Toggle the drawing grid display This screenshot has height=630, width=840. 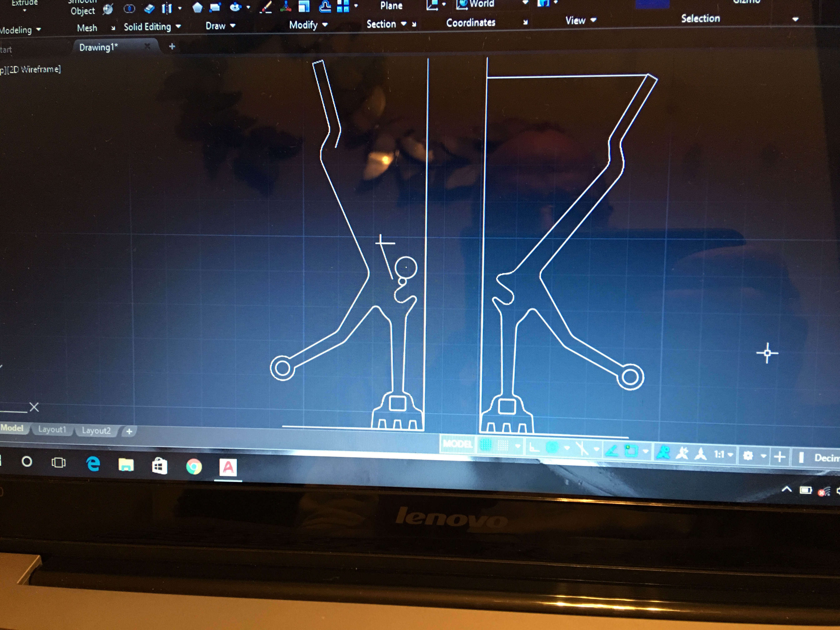(486, 444)
